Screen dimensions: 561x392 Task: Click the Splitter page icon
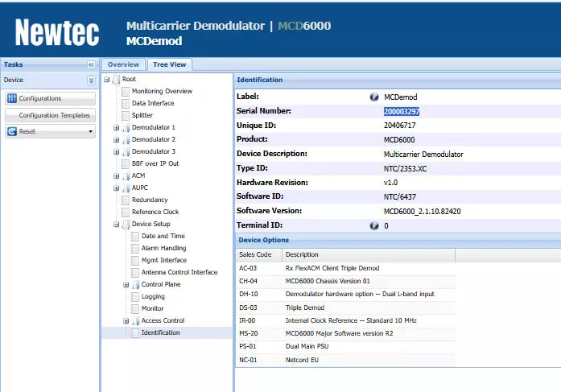point(126,116)
